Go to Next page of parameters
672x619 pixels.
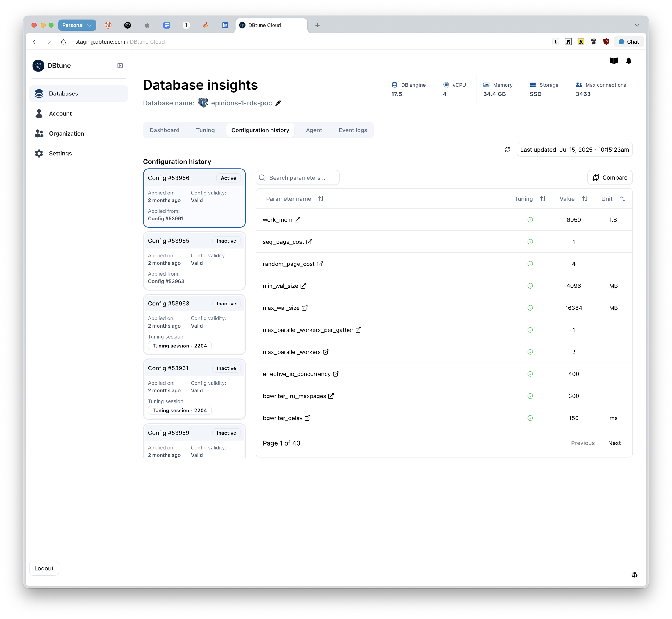tap(614, 443)
